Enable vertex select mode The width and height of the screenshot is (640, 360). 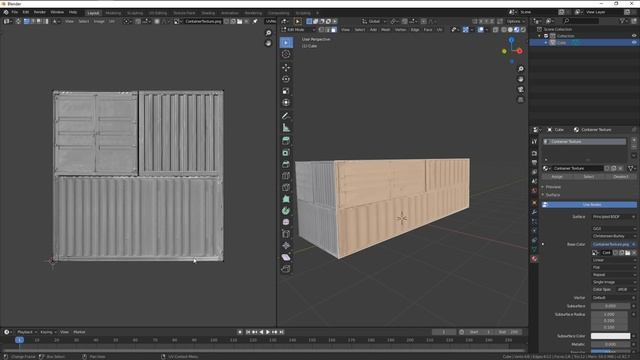point(322,30)
